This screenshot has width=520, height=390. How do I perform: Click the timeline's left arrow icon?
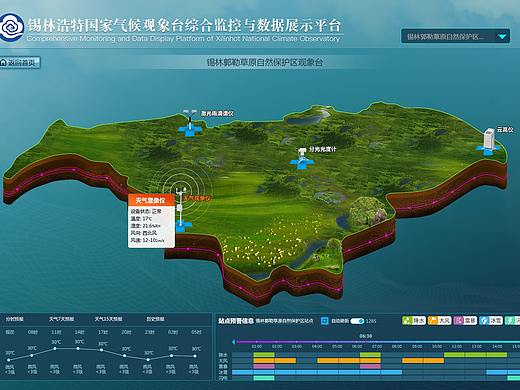click(234, 342)
